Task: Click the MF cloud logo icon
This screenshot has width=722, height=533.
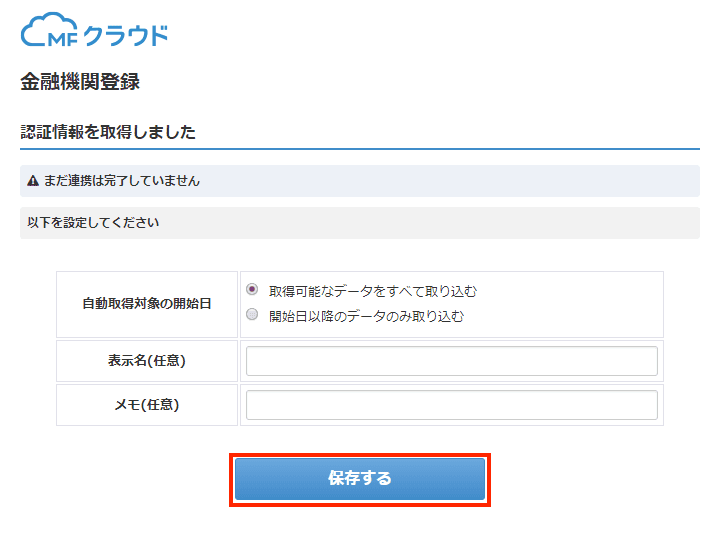Action: (49, 31)
